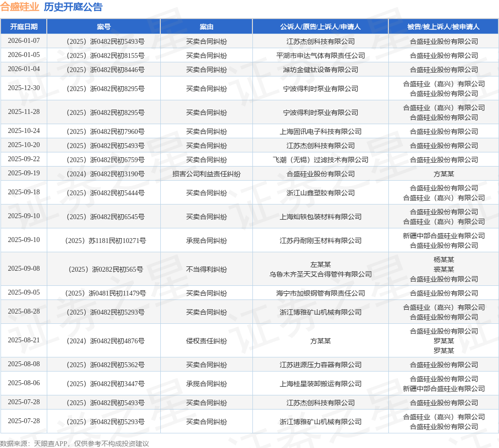
Task: Select the 公诉人/原告/上诉人/申请人 column header
Action: (321, 27)
